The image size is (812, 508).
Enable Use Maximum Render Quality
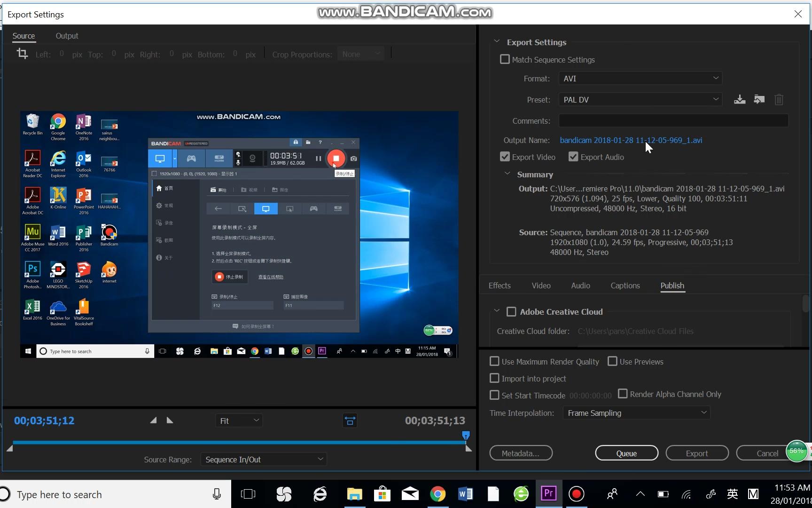494,361
